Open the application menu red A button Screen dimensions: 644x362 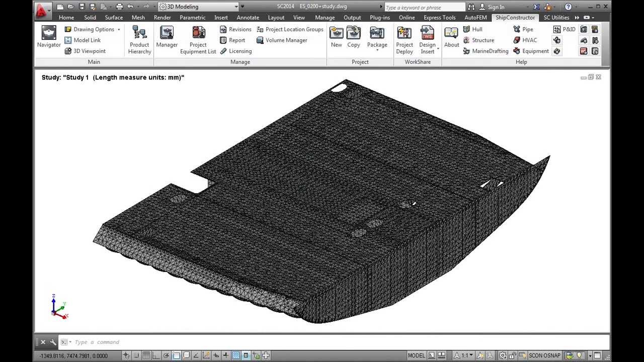tap(43, 10)
